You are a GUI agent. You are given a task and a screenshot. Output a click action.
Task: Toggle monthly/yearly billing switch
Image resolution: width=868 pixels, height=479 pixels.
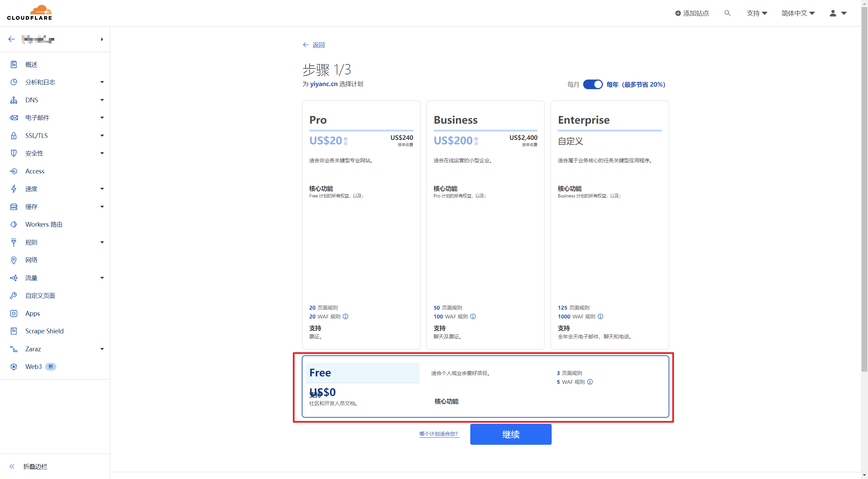click(x=593, y=84)
